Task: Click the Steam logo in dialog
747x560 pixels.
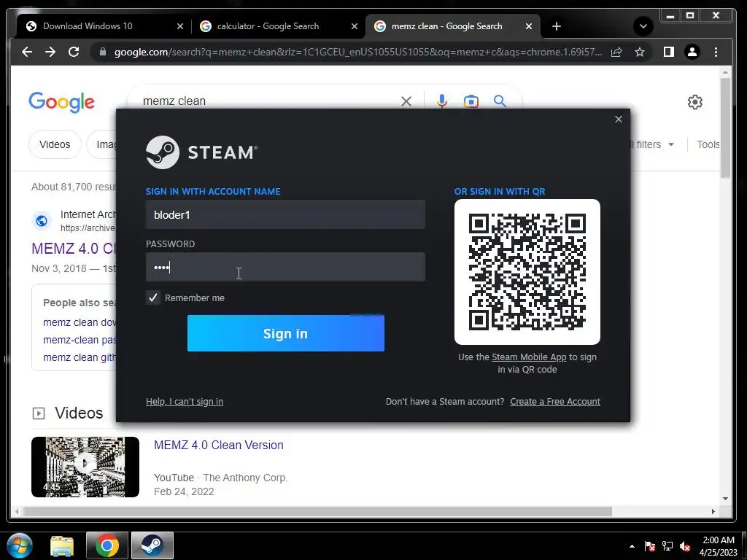Action: (x=201, y=152)
